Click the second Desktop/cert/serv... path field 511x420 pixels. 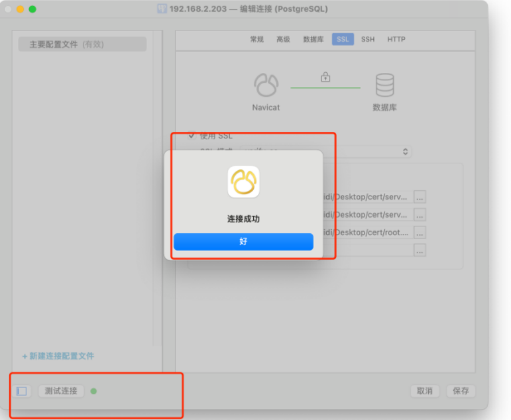point(367,215)
